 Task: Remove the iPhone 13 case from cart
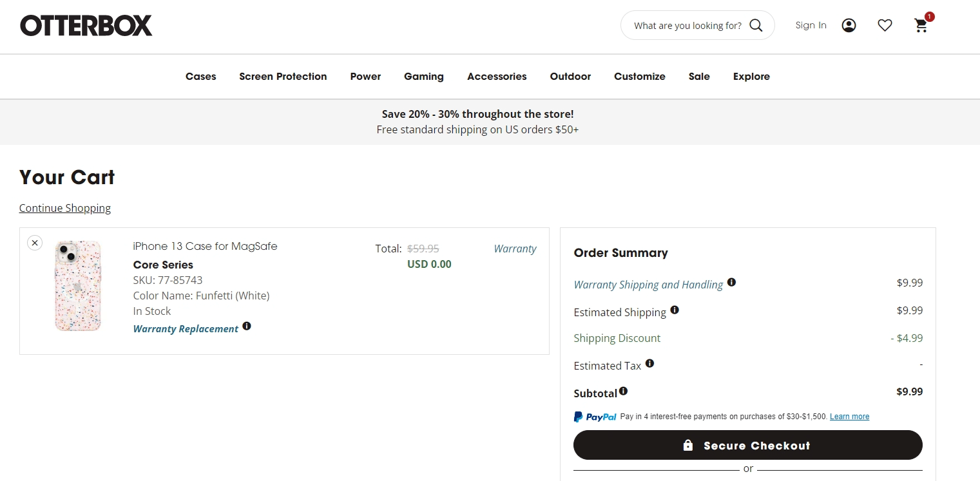(35, 243)
